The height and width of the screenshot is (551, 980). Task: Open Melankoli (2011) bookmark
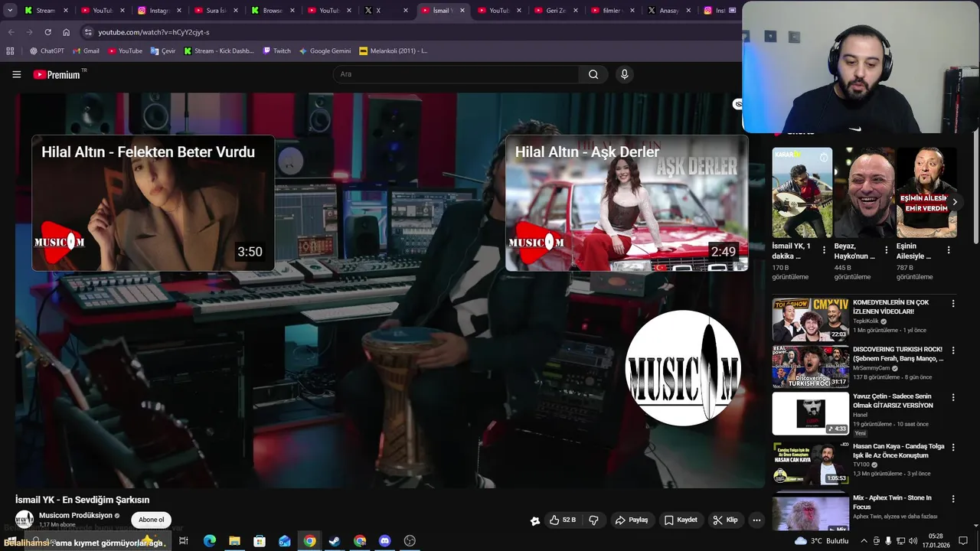[393, 51]
